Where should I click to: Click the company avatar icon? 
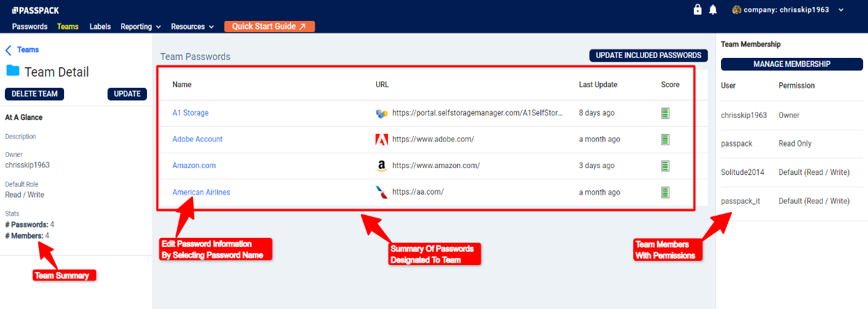(736, 10)
